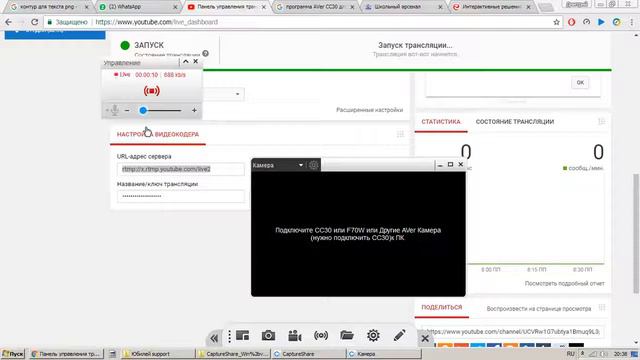Viewport: 640px width, 360px height.
Task: Open Расширенные настройки link
Action: tap(369, 110)
